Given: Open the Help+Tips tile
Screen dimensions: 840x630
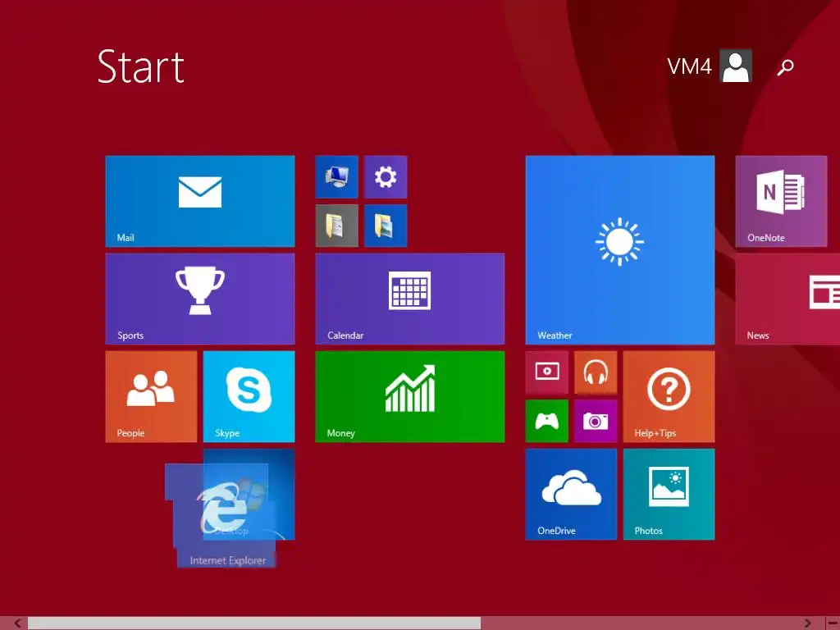Looking at the screenshot, I should click(x=669, y=396).
